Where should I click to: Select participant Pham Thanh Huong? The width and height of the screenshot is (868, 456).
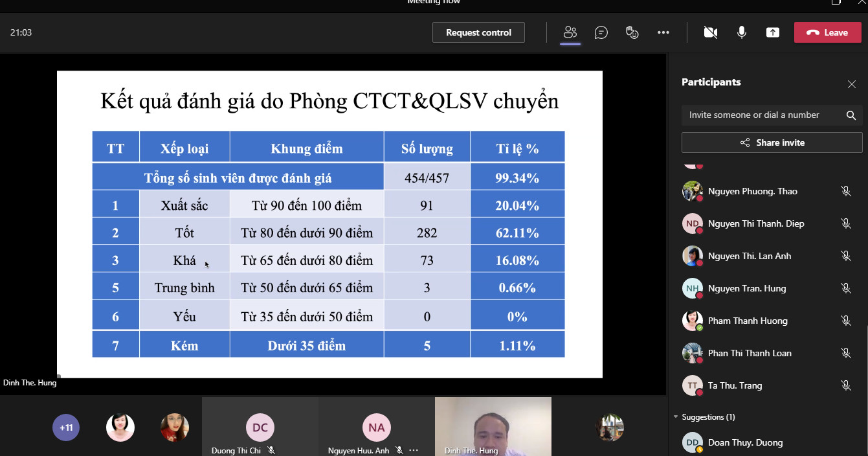(748, 321)
